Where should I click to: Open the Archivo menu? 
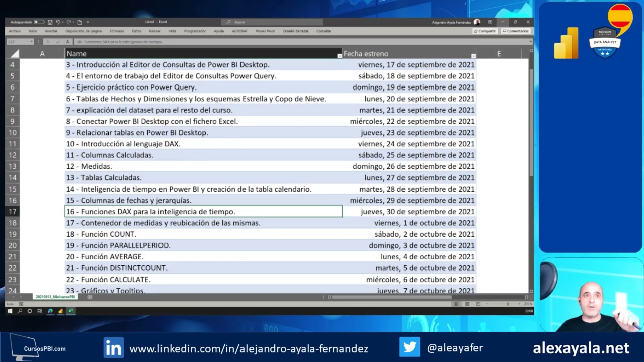[15, 31]
